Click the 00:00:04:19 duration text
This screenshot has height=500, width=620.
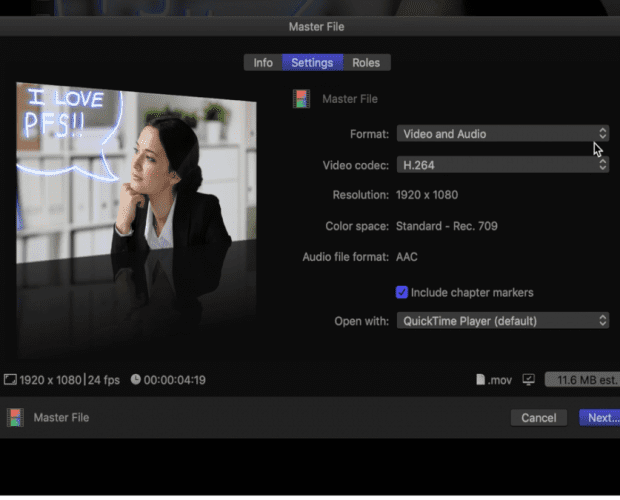click(174, 380)
